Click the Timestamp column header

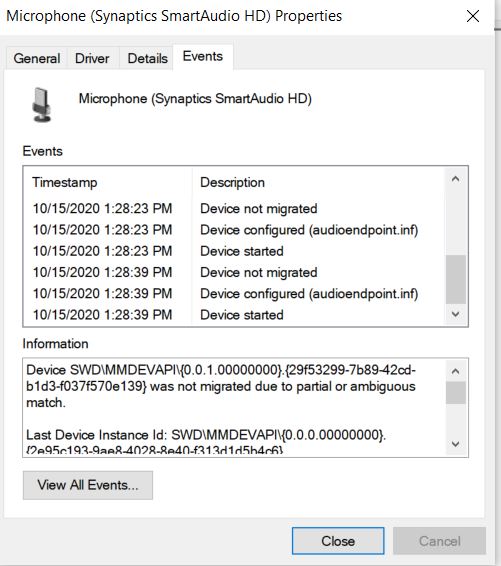click(65, 182)
